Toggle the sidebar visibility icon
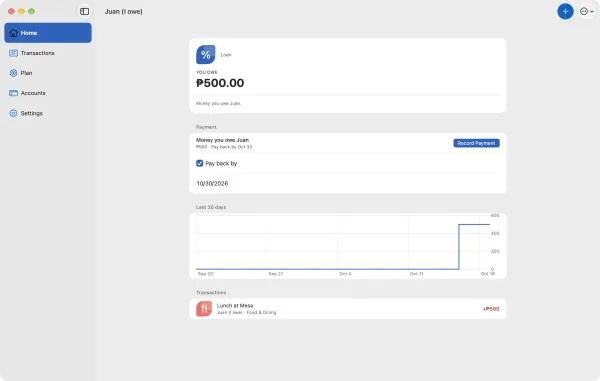Viewport: 600px width, 381px height. (x=85, y=11)
